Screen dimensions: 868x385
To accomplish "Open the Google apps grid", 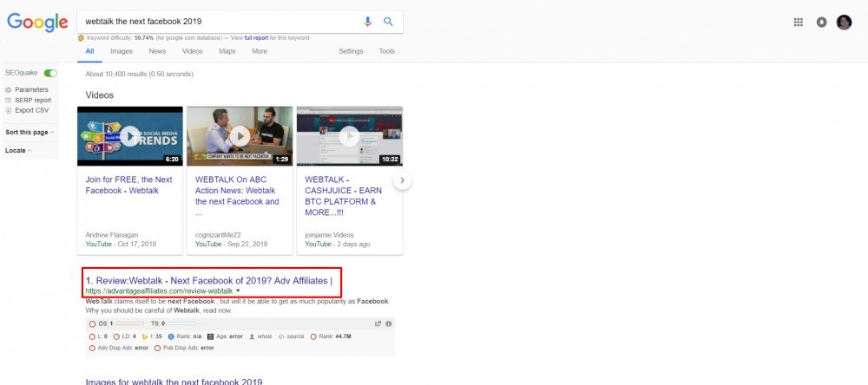I will coord(799,23).
